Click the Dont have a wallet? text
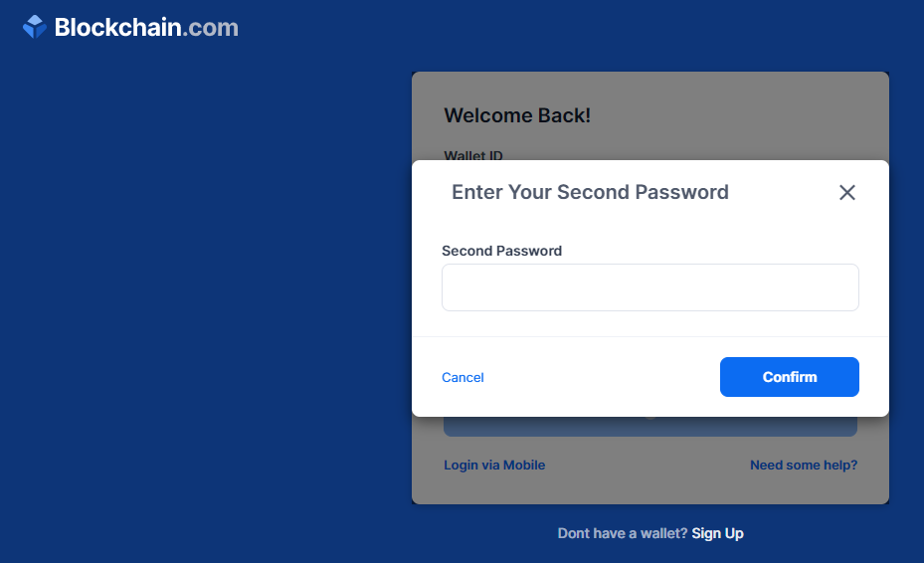This screenshot has height=563, width=924. 623,533
